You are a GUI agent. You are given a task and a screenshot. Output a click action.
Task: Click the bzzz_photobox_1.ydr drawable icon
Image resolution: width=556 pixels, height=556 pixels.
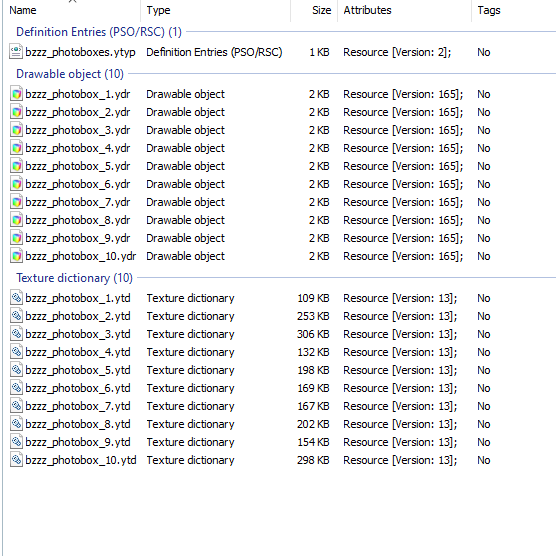[x=16, y=94]
